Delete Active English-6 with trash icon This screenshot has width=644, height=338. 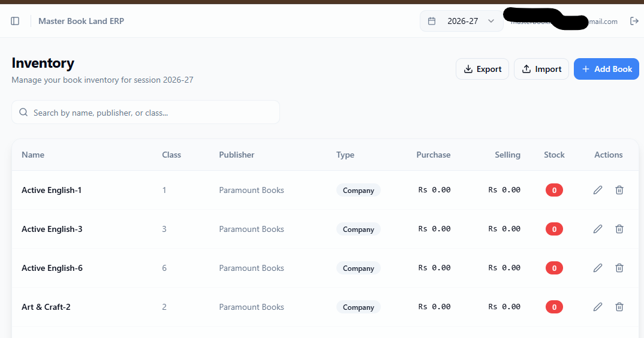click(619, 268)
